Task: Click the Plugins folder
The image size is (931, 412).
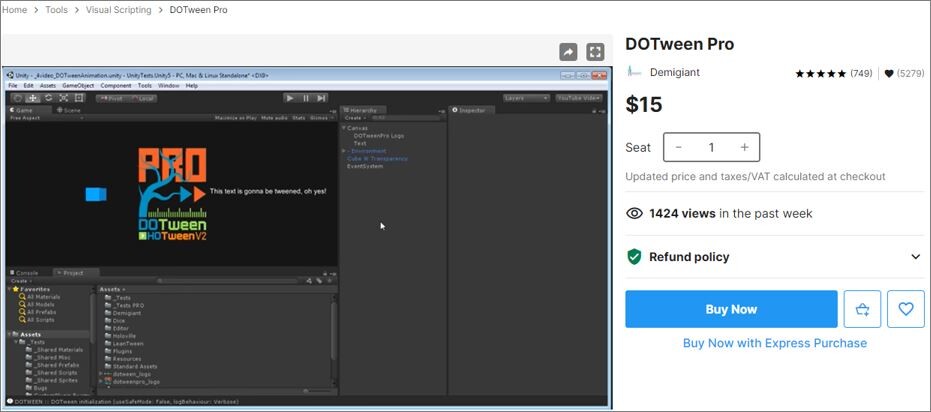Action: click(118, 351)
